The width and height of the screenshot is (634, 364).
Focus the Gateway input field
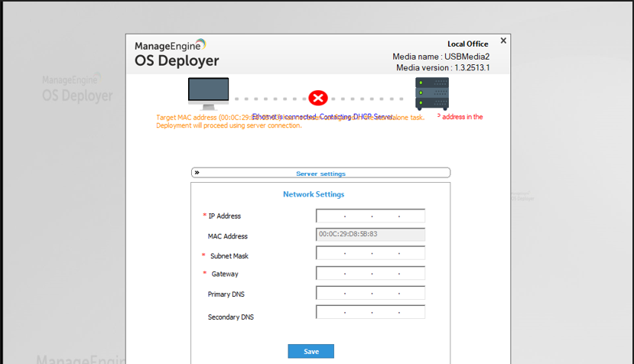[x=370, y=273]
